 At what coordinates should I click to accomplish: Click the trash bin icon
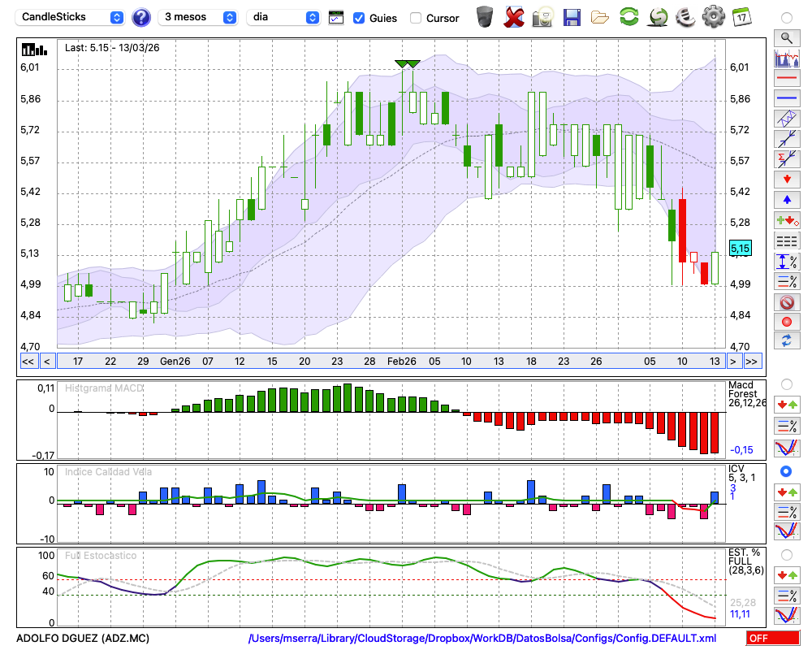click(x=485, y=17)
